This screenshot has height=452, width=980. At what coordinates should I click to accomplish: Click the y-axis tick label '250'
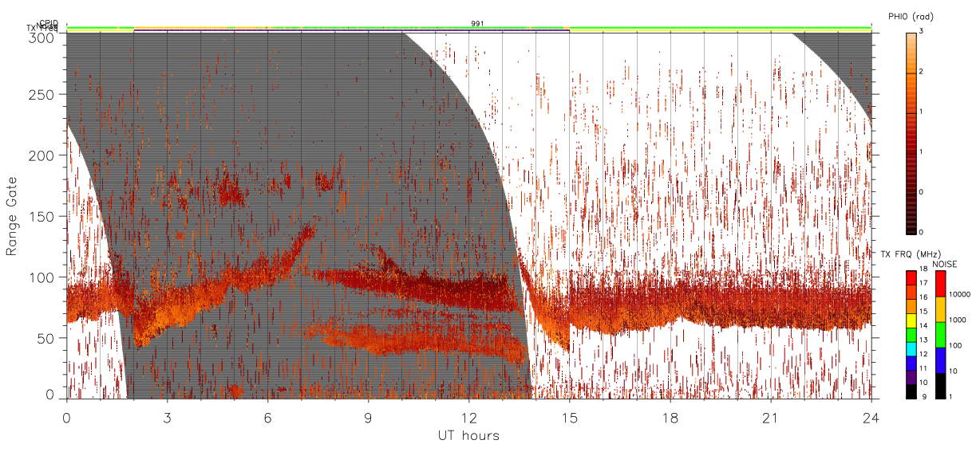[42, 95]
